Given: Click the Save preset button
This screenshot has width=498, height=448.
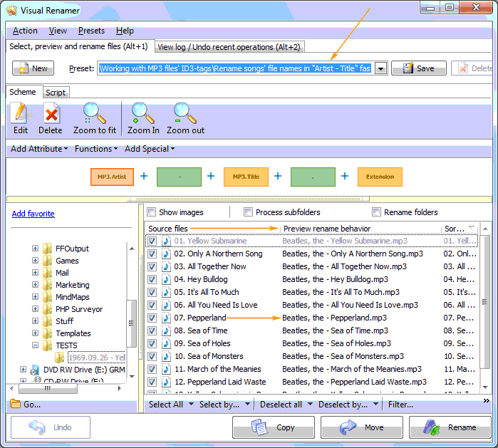Looking at the screenshot, I should point(419,68).
